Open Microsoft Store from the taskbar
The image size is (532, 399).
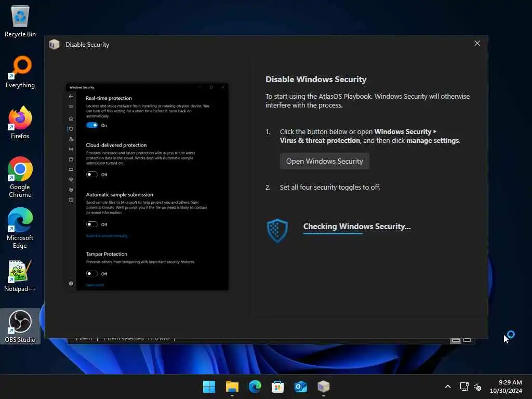277,387
